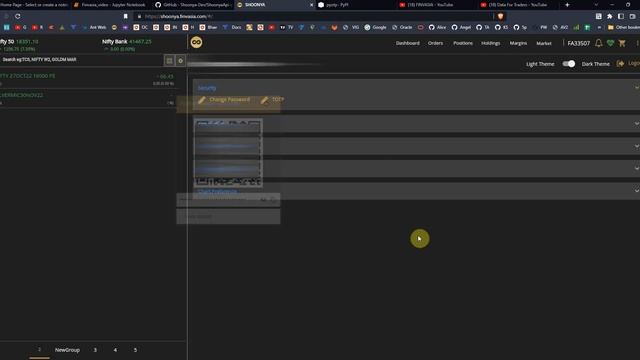
Task: Switch to watchlist tab 4
Action: (x=115, y=350)
